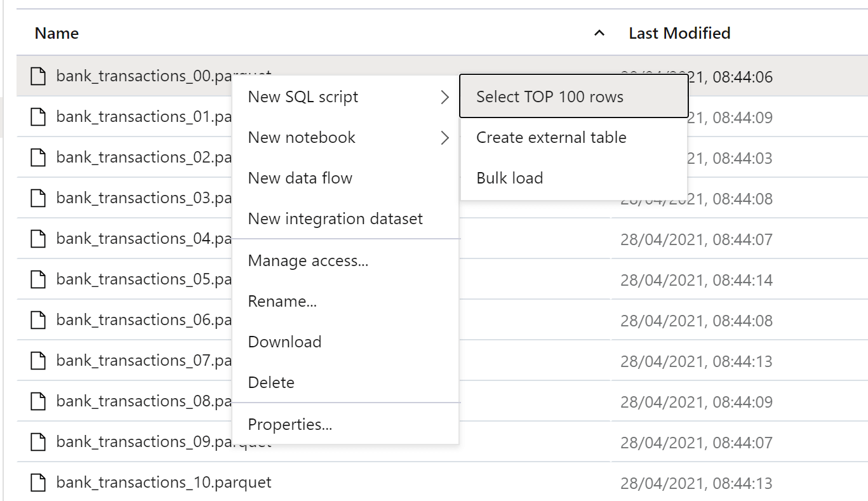Click timestamp 28/04/2021, 08:44:08 of file 03
868x501 pixels.
697,199
